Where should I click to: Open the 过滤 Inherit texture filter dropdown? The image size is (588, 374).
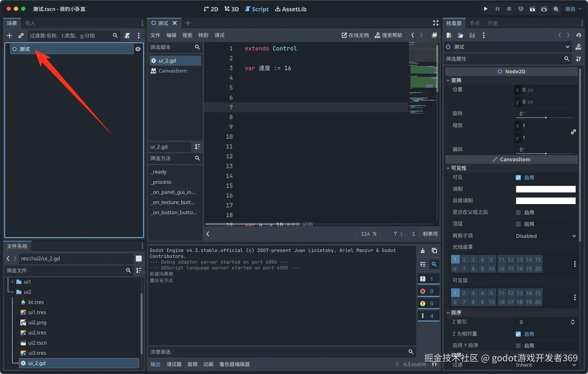tap(546, 365)
